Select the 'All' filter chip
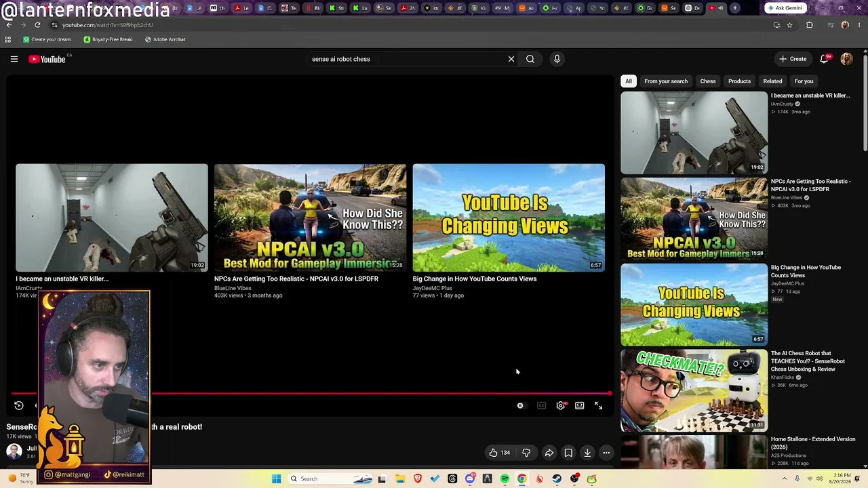The image size is (868, 488). pyautogui.click(x=629, y=81)
